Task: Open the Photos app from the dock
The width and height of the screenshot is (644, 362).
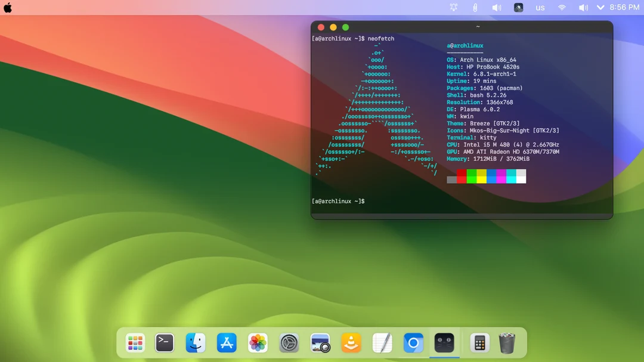Action: click(258, 343)
